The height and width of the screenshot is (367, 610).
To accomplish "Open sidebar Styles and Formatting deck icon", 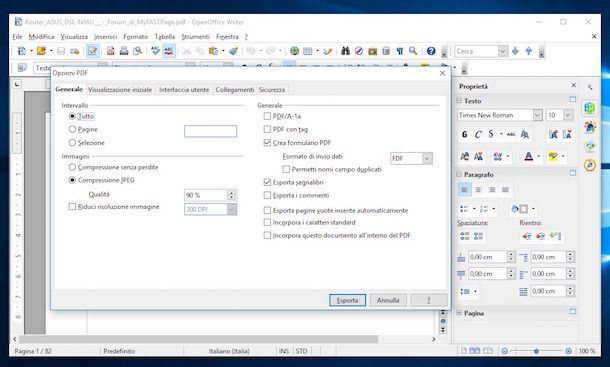I will 590,127.
